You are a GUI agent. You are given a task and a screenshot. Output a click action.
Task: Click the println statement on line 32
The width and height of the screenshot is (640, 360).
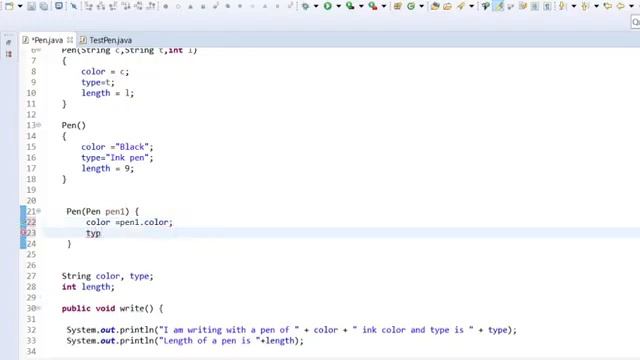pyautogui.click(x=291, y=330)
